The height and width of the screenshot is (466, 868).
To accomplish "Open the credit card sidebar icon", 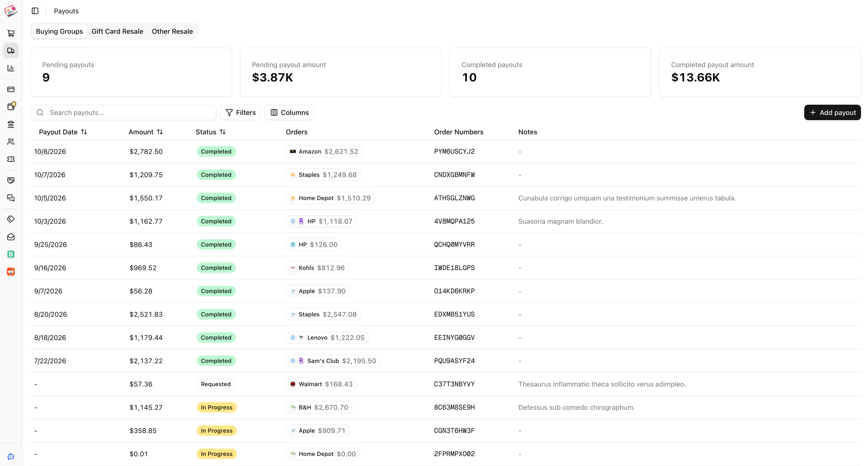I will [11, 89].
